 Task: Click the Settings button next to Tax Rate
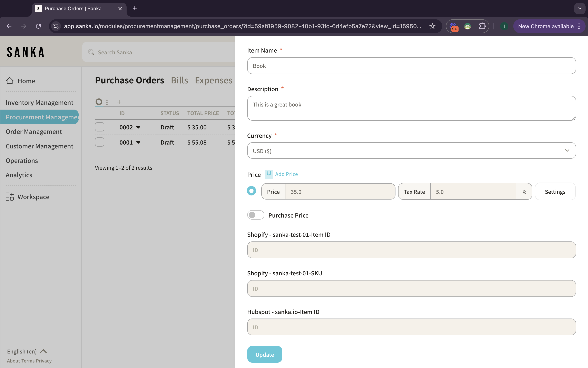555,192
